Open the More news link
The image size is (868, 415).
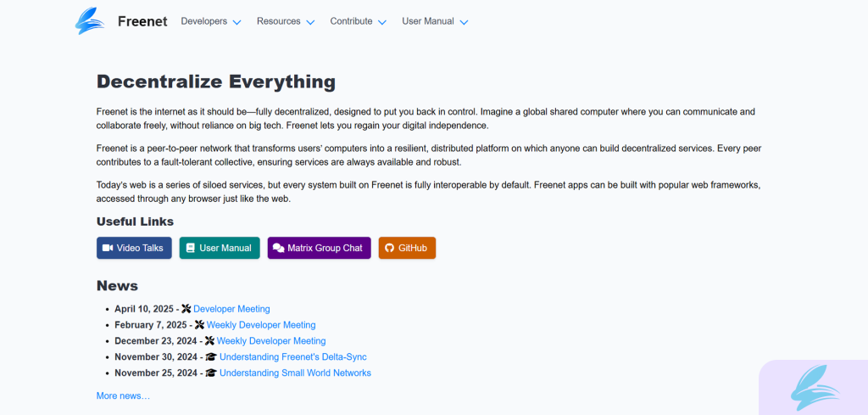pyautogui.click(x=123, y=395)
